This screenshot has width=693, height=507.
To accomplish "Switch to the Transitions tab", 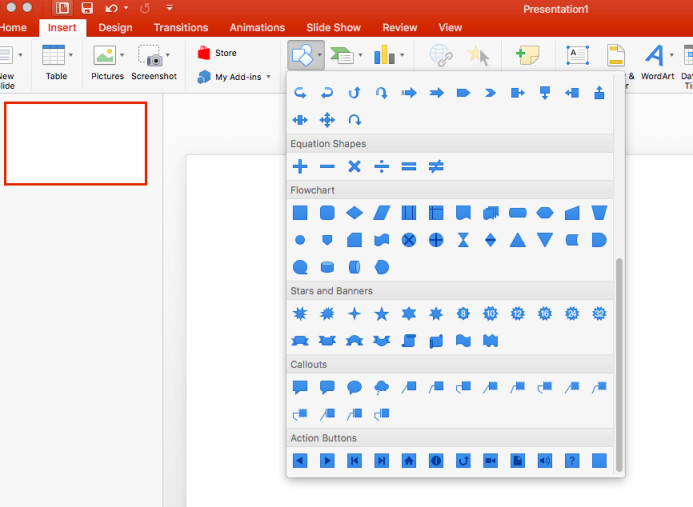I will (181, 27).
